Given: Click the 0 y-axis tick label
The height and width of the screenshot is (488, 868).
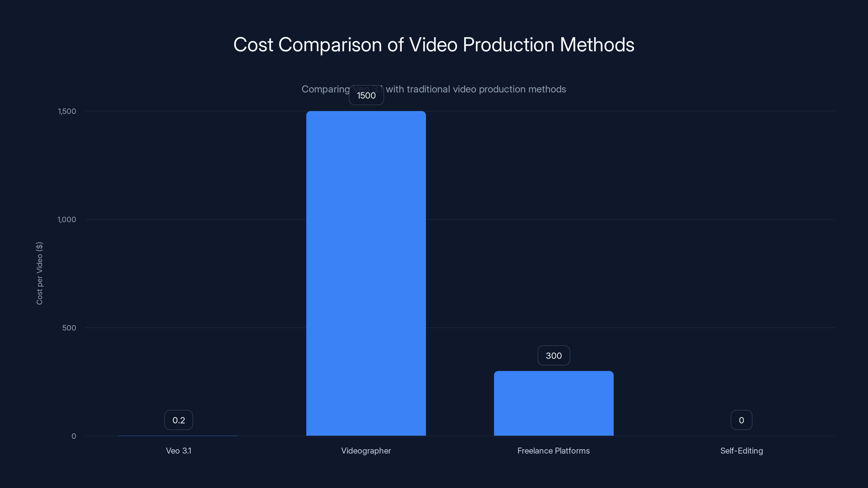Looking at the screenshot, I should click(74, 436).
